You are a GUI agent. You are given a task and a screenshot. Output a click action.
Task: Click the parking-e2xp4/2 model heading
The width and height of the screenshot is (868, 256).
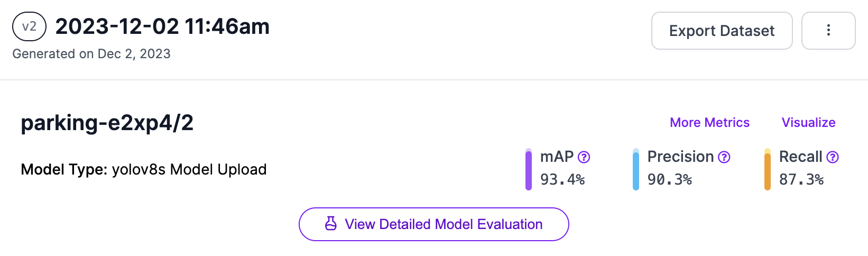click(107, 123)
